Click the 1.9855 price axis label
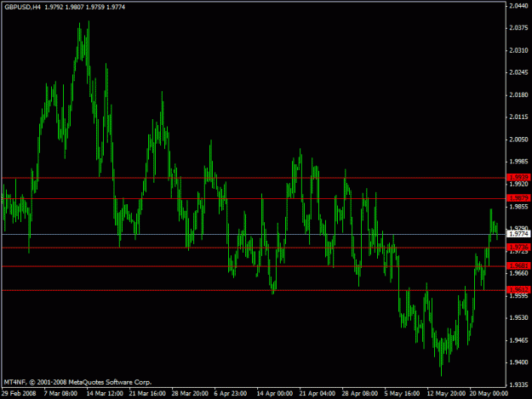The image size is (532, 399). [x=518, y=207]
